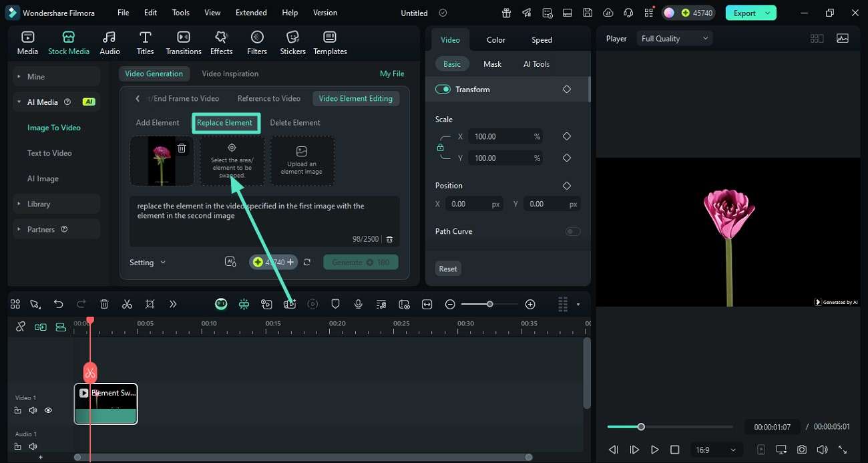This screenshot has height=463, width=868.
Task: Expand the Partners section
Action: [x=57, y=229]
